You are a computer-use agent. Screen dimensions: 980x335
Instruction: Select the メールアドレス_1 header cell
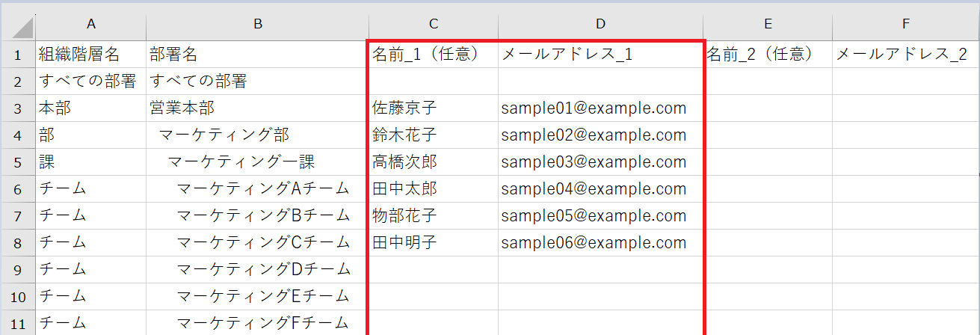coord(600,55)
